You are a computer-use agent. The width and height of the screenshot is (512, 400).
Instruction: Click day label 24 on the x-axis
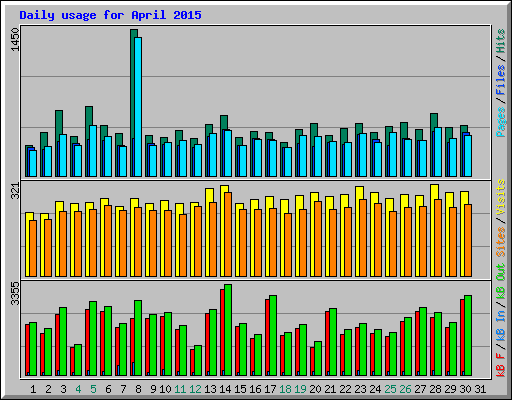(x=375, y=389)
